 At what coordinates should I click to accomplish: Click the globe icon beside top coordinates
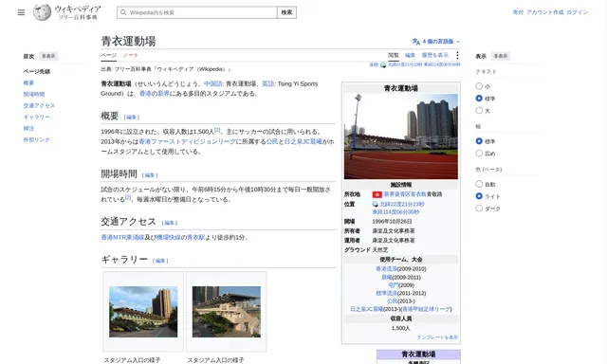point(383,64)
